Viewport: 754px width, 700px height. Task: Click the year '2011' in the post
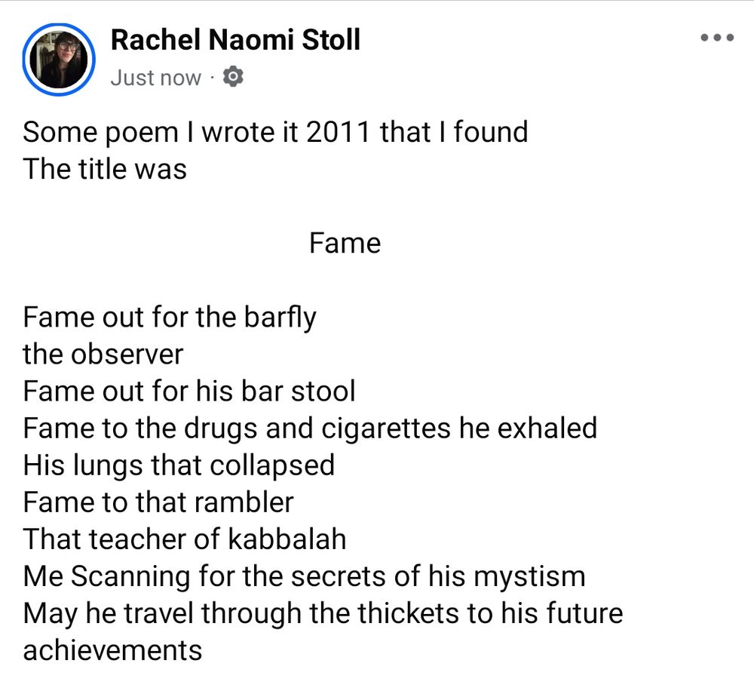pos(338,132)
